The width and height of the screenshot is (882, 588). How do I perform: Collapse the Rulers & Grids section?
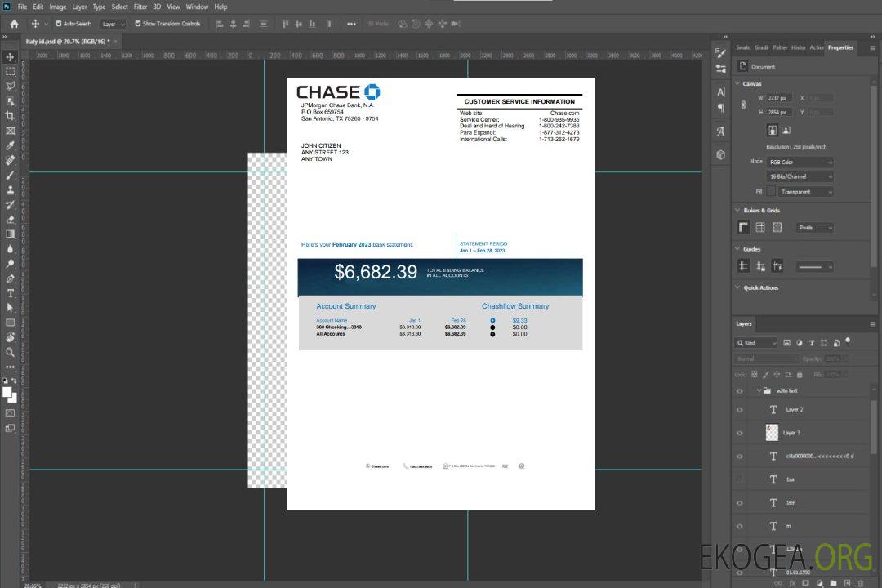coord(737,211)
